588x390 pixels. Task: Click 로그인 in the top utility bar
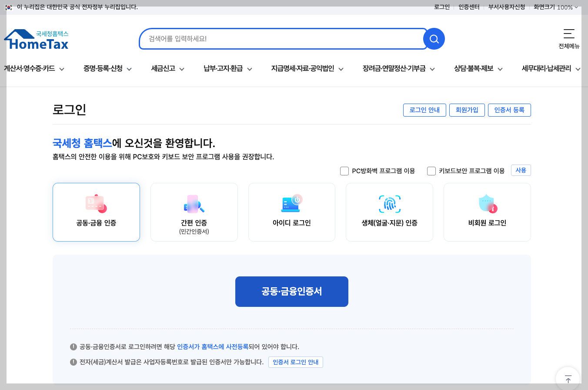(x=442, y=7)
